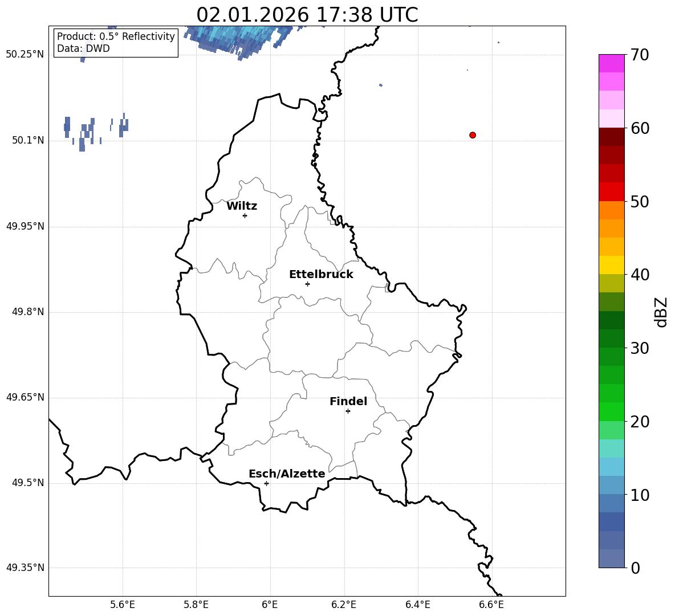675x616 pixels.
Task: Click the orange colorbar segment below 50
Action: pos(611,210)
